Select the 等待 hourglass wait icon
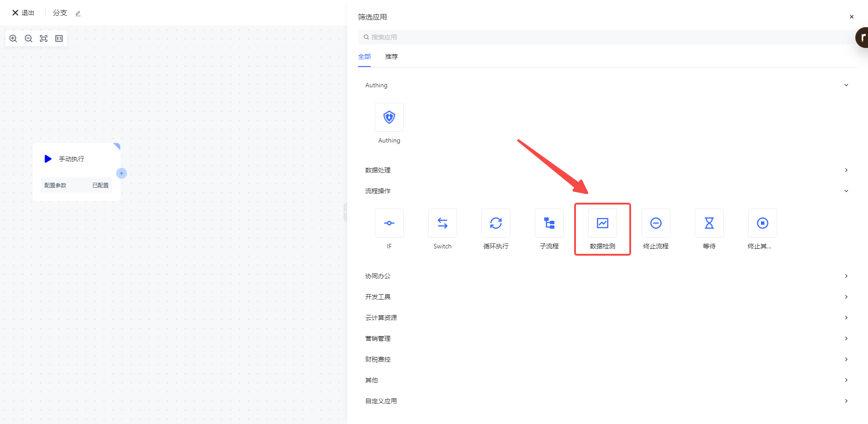 coord(709,223)
